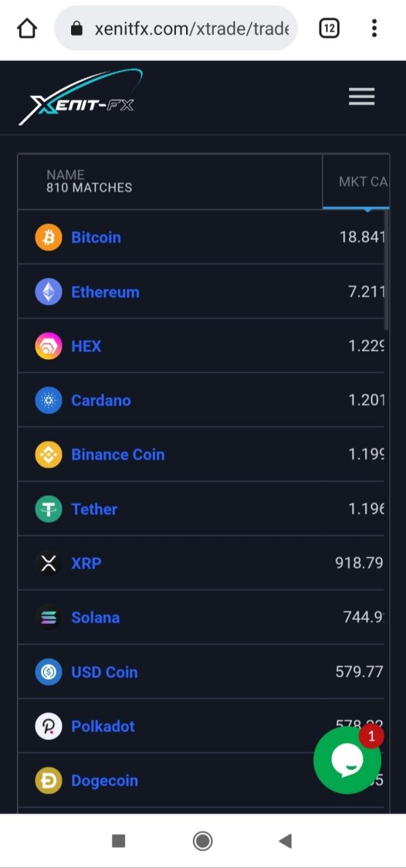This screenshot has height=868, width=406.
Task: Click the table's vertical scrollbar
Action: point(386,271)
